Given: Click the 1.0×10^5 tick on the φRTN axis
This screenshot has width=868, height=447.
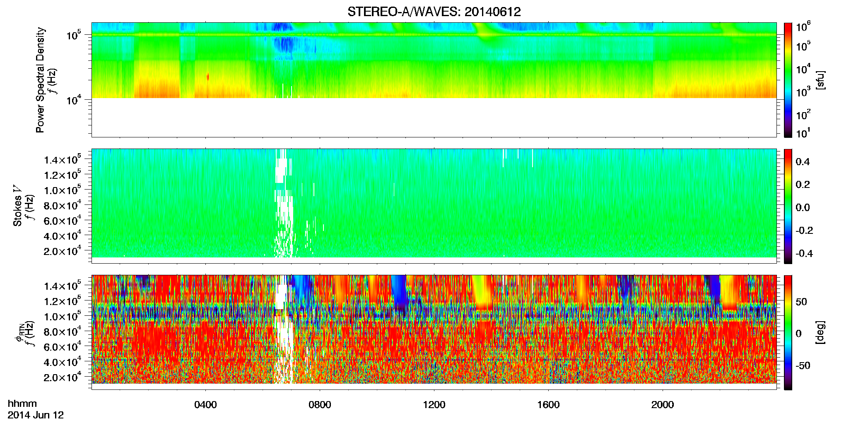Looking at the screenshot, I should 62,316.
